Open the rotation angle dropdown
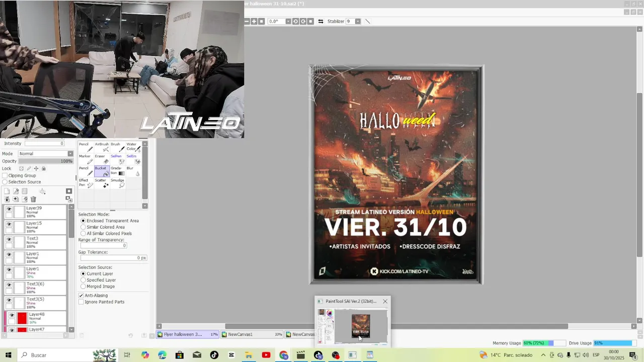The image size is (644, 362). [288, 21]
